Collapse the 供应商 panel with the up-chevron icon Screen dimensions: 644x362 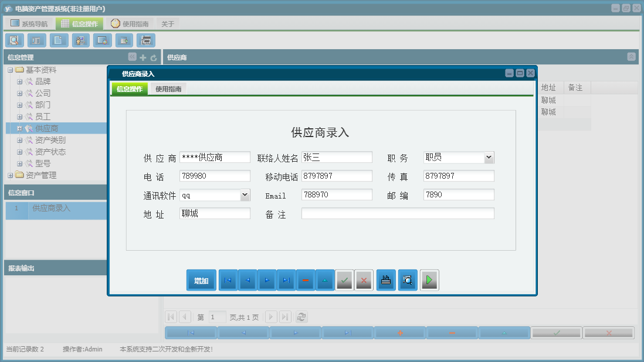[632, 57]
